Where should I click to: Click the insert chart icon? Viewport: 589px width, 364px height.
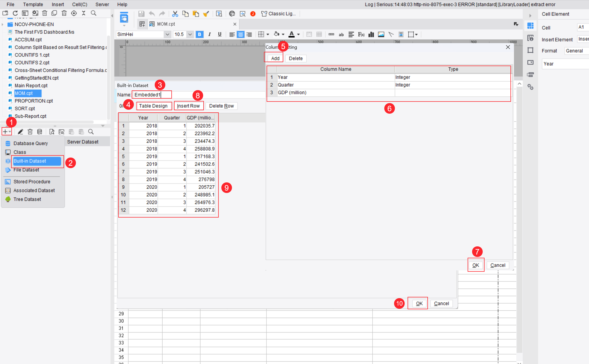[371, 34]
